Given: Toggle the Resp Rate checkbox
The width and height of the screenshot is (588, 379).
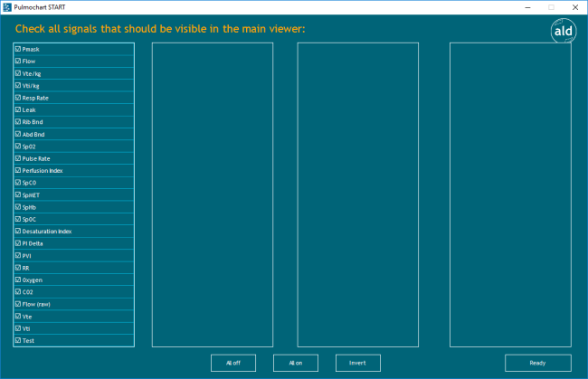Looking at the screenshot, I should [x=18, y=98].
